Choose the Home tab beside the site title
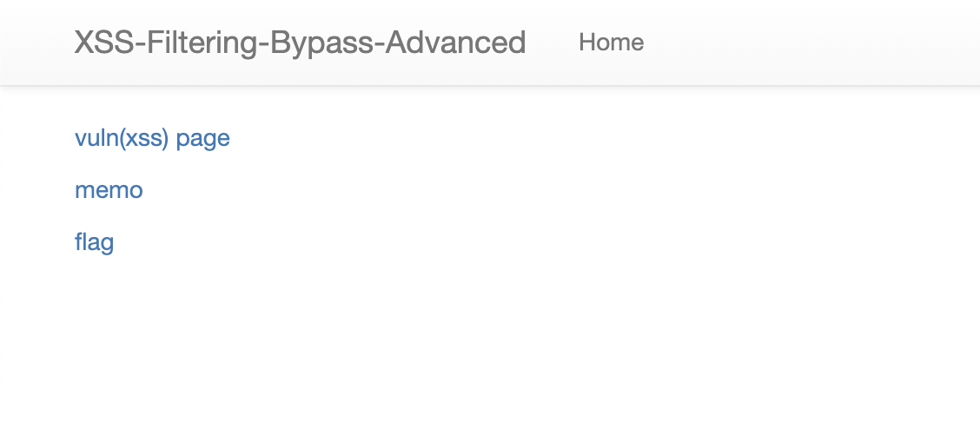 612,43
